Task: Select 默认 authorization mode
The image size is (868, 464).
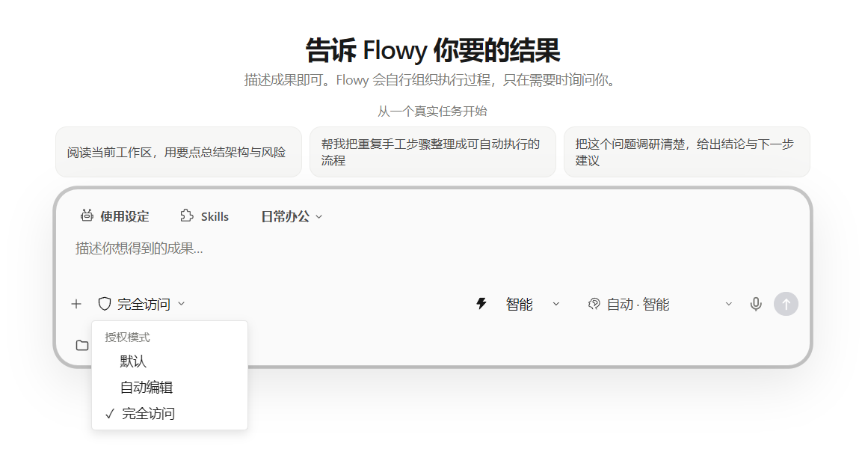Action: click(170, 361)
